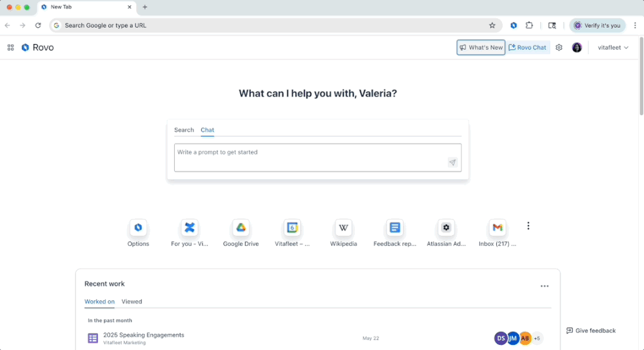
Task: Open shortcuts more options menu
Action: pyautogui.click(x=528, y=226)
